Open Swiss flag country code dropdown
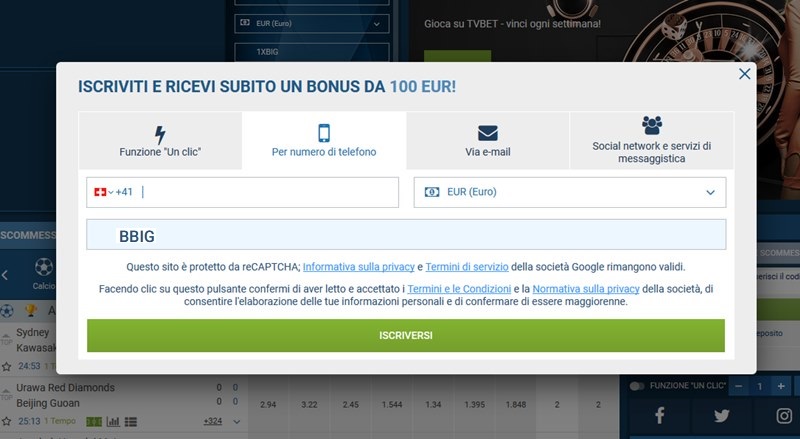This screenshot has width=800, height=439. [103, 192]
